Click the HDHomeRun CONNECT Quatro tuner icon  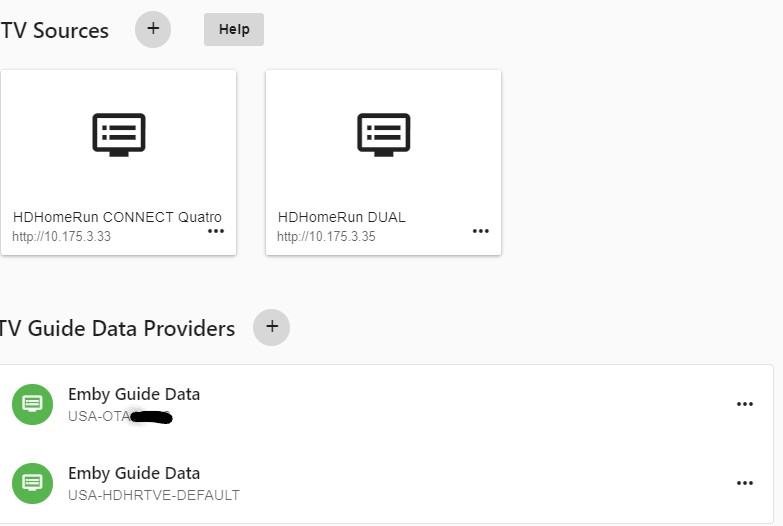119,135
